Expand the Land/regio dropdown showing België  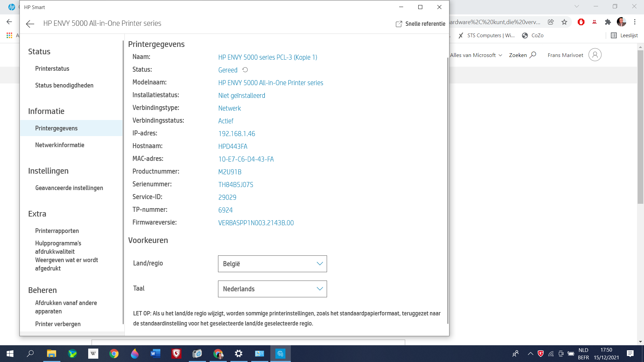272,264
